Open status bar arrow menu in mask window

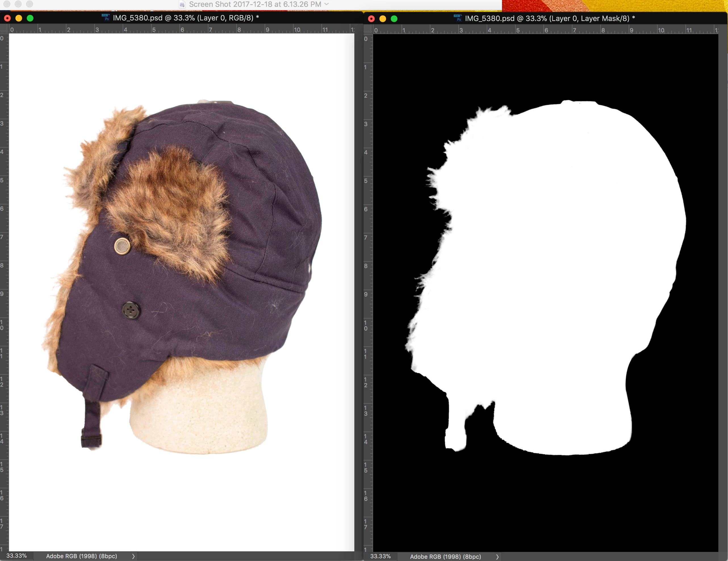coord(497,557)
